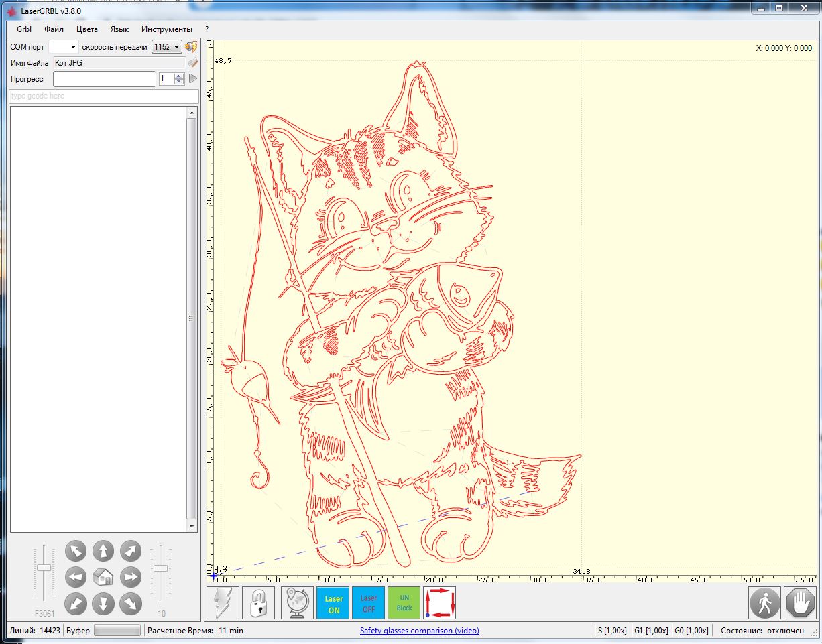This screenshot has height=644, width=822.
Task: Turn off laser with Laser OFF
Action: (x=368, y=603)
